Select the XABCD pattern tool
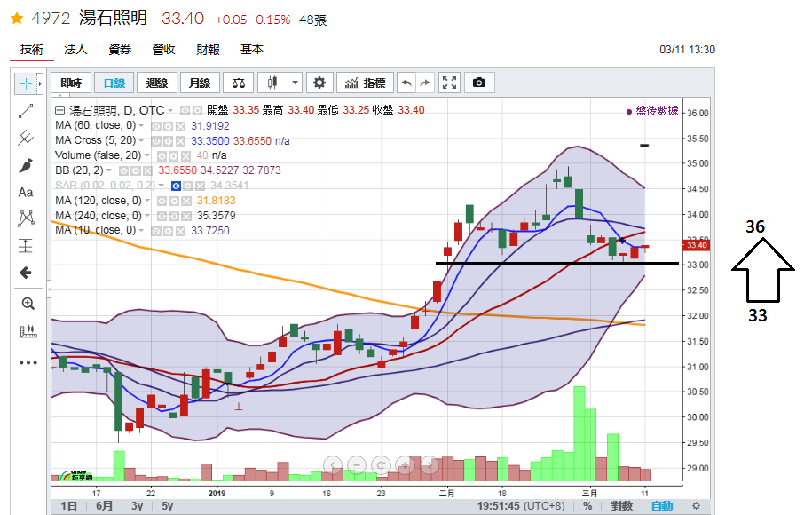Screen dimensions: 812x515 coord(26,218)
